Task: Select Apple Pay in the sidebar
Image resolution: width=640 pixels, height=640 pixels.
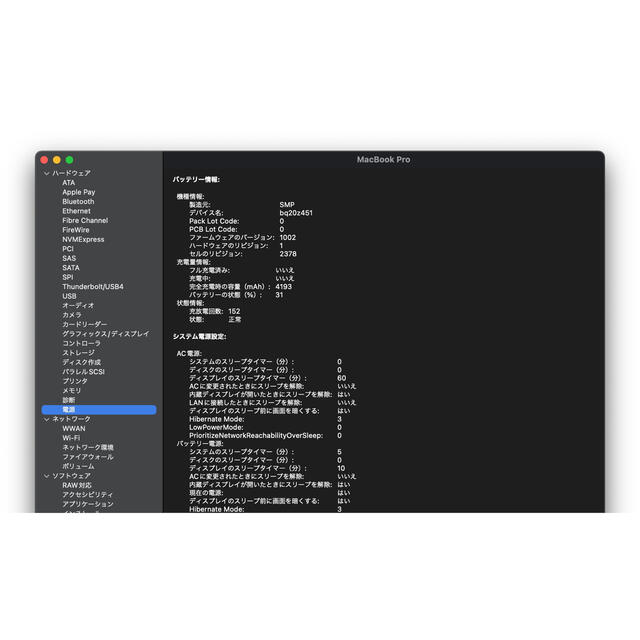Action: (x=79, y=192)
